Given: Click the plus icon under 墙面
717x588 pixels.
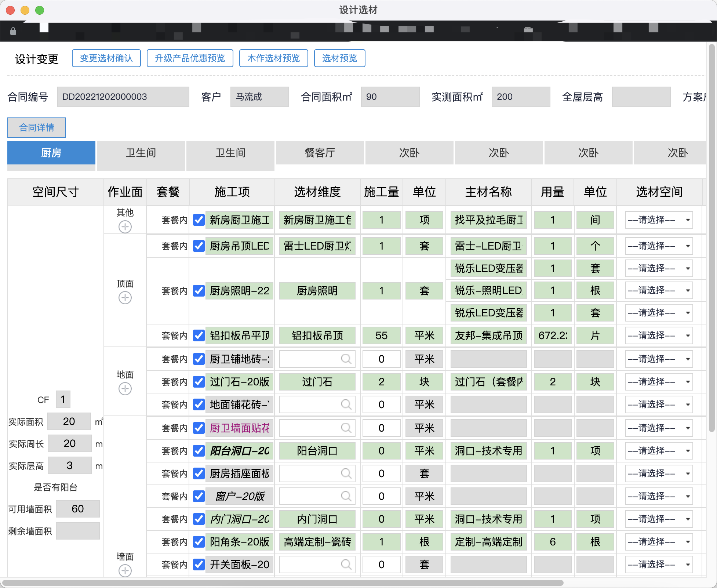Looking at the screenshot, I should click(125, 571).
